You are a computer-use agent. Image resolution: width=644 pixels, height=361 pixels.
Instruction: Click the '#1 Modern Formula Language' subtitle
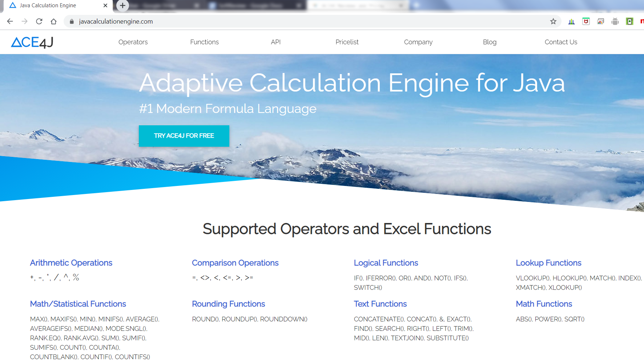228,109
